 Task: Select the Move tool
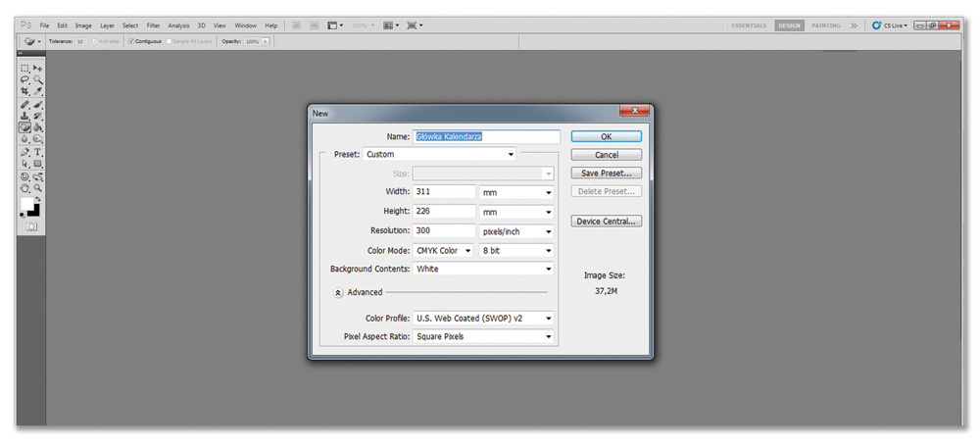coord(37,68)
